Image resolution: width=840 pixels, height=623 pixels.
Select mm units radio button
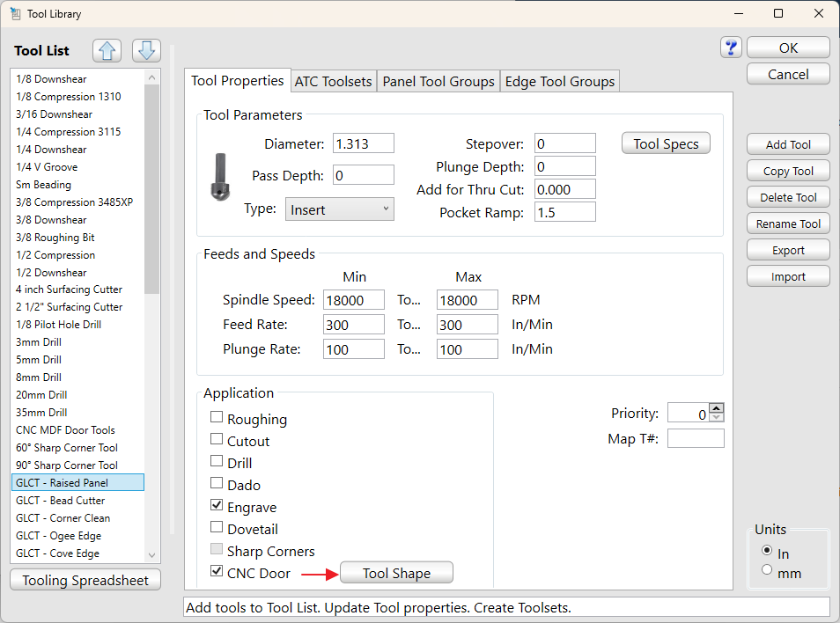pos(767,571)
